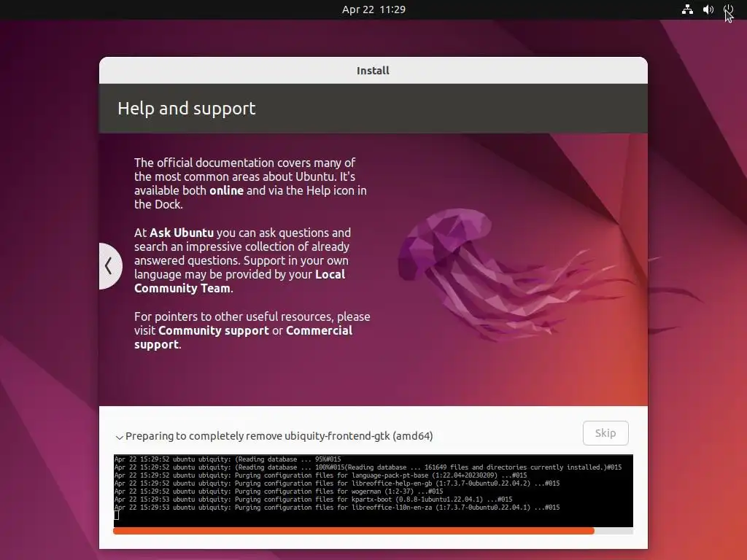Go to previous slide with left arrow
This screenshot has height=560, width=747.
click(x=109, y=265)
